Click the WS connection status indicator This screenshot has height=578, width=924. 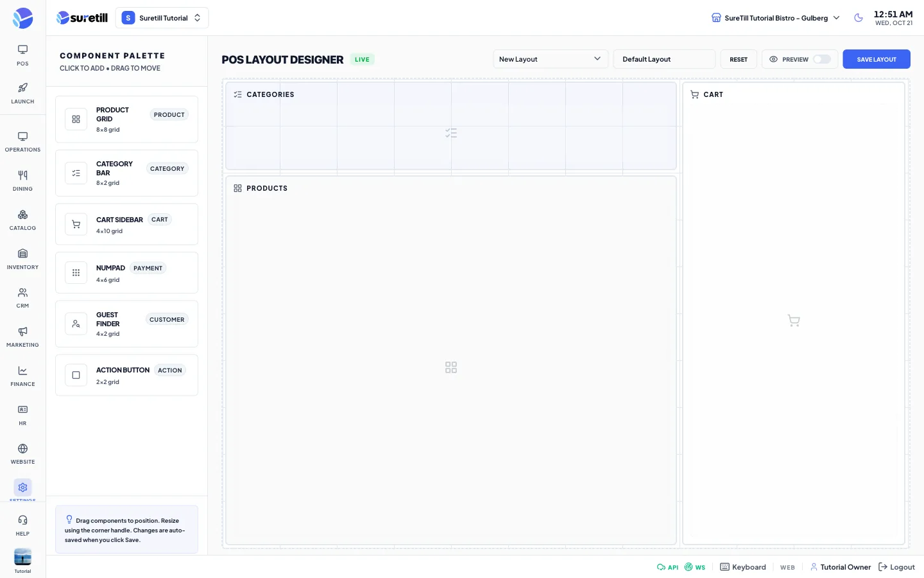(695, 567)
